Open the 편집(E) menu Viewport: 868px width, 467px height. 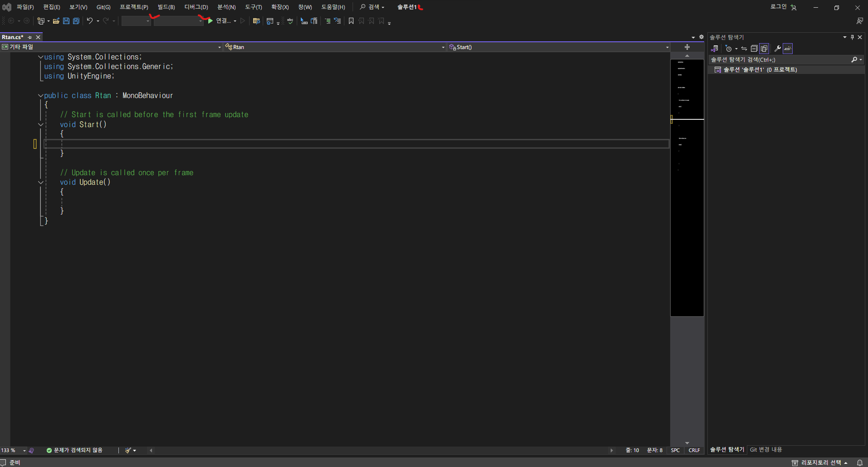[51, 7]
